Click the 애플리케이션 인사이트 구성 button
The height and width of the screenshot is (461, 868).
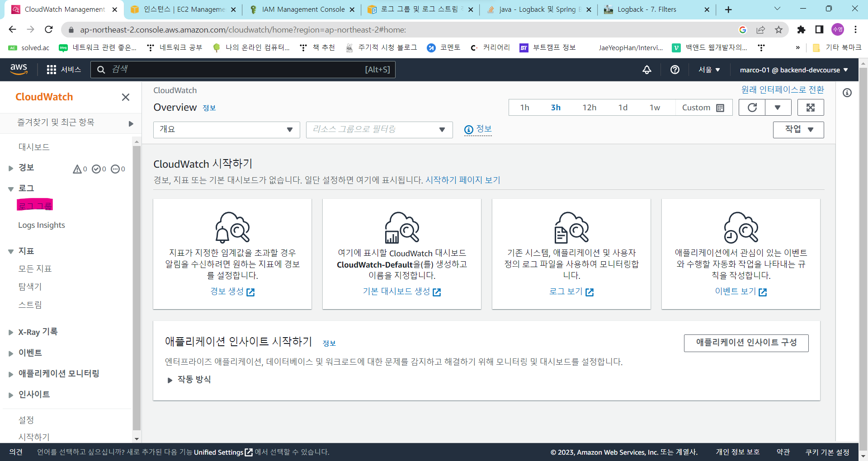click(746, 343)
